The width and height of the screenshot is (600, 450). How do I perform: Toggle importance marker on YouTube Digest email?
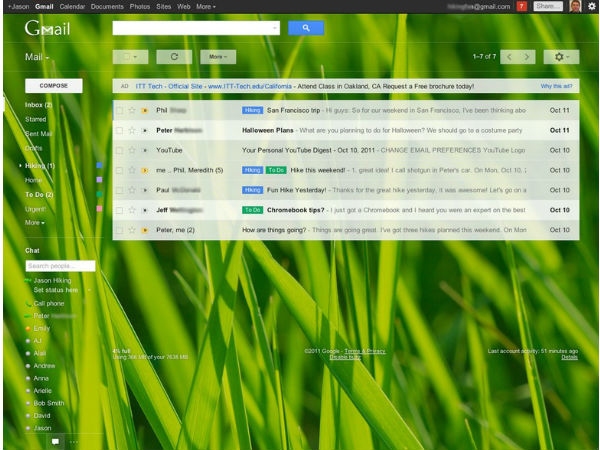pos(145,150)
